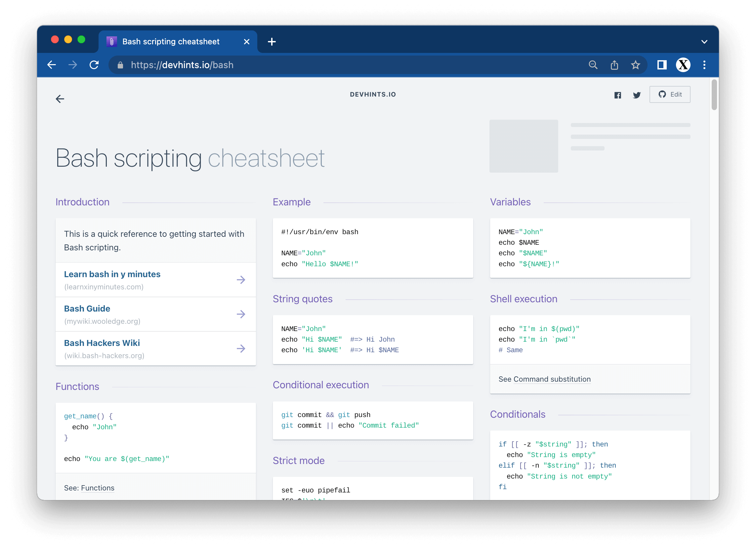Bookmark page with the star icon
The height and width of the screenshot is (549, 756).
[x=636, y=65]
